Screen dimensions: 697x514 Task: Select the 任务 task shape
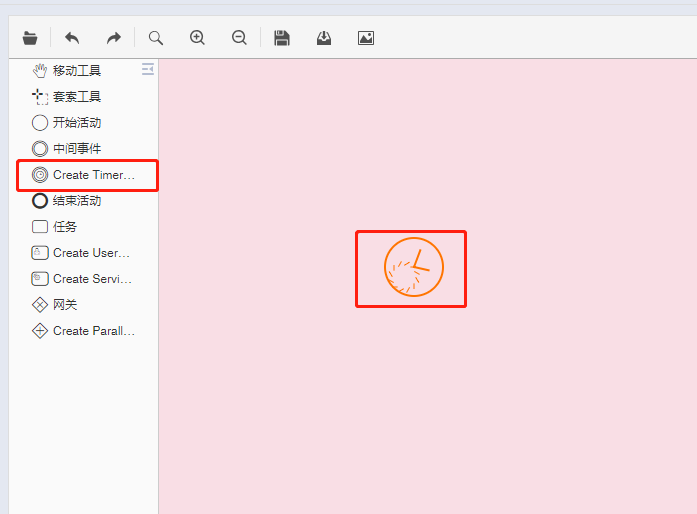pos(54,227)
